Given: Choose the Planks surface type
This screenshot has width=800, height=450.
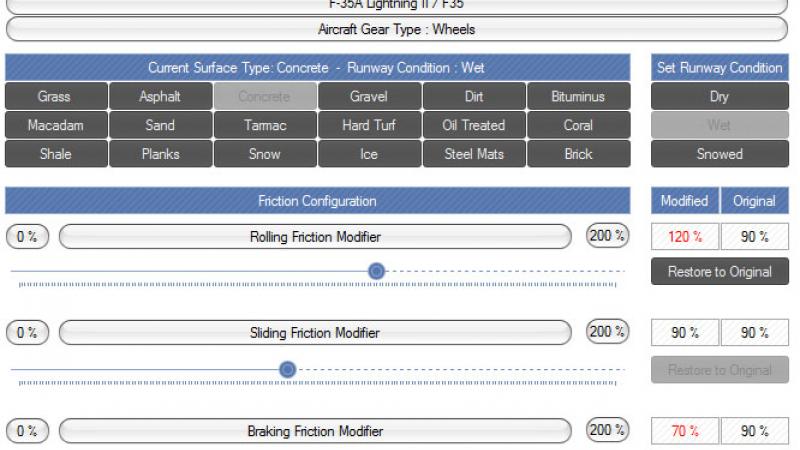Looking at the screenshot, I should pos(161,154).
